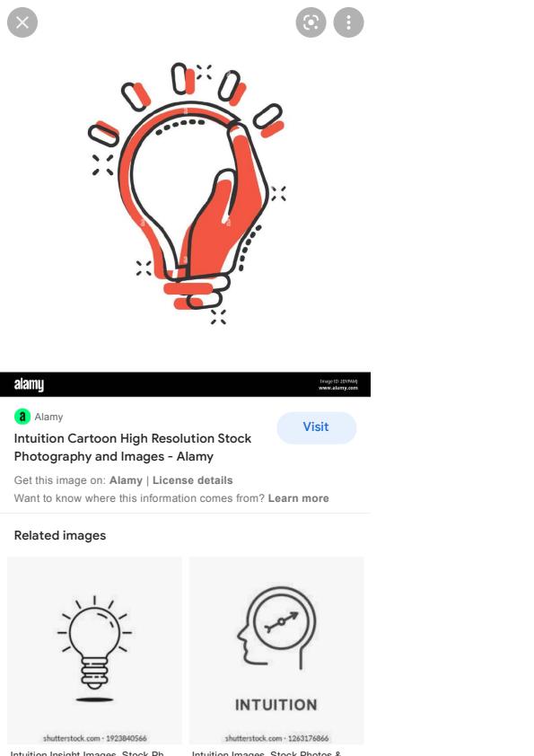The width and height of the screenshot is (534, 756).
Task: Click shutterstock.com 1923840566 watermark label
Action: click(95, 738)
